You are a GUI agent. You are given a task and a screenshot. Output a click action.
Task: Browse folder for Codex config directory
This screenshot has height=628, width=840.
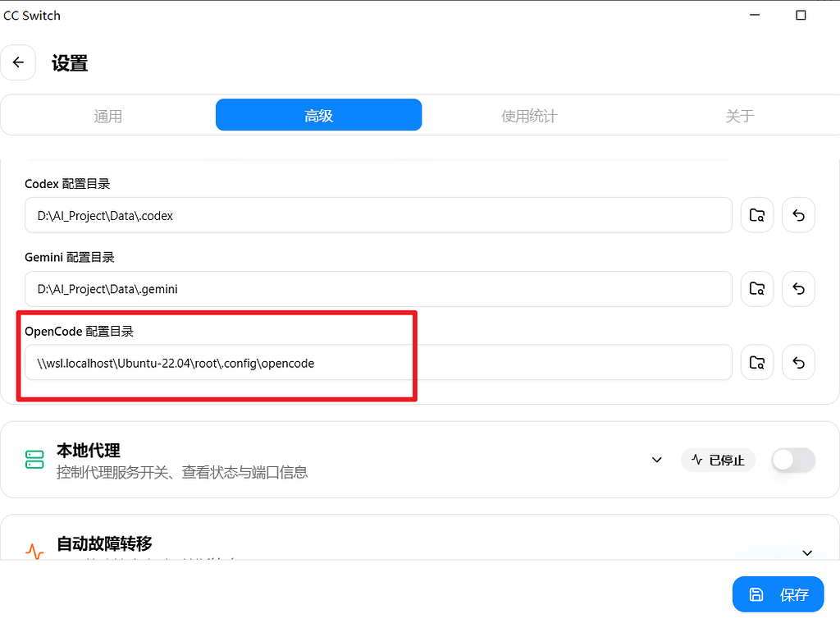(757, 215)
